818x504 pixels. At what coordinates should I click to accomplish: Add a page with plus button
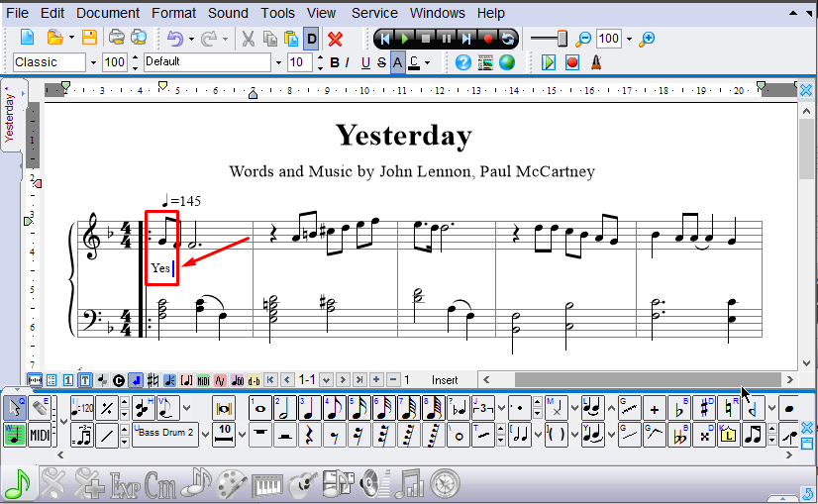[x=376, y=380]
